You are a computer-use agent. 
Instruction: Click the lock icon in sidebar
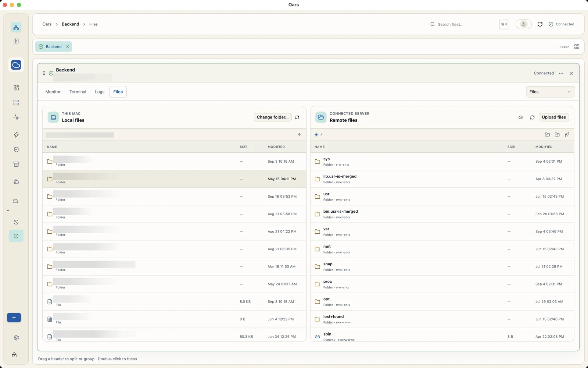[x=14, y=355]
